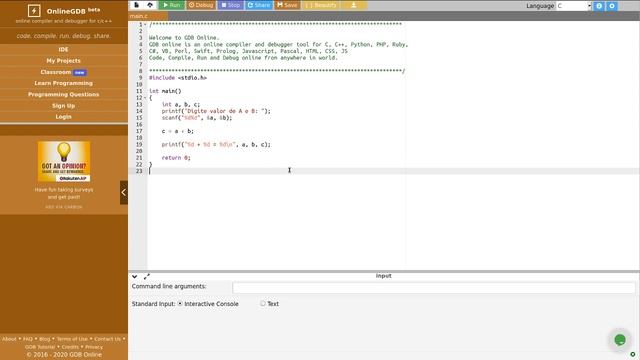The image size is (640, 360).
Task: Open My Projects
Action: 64,60
